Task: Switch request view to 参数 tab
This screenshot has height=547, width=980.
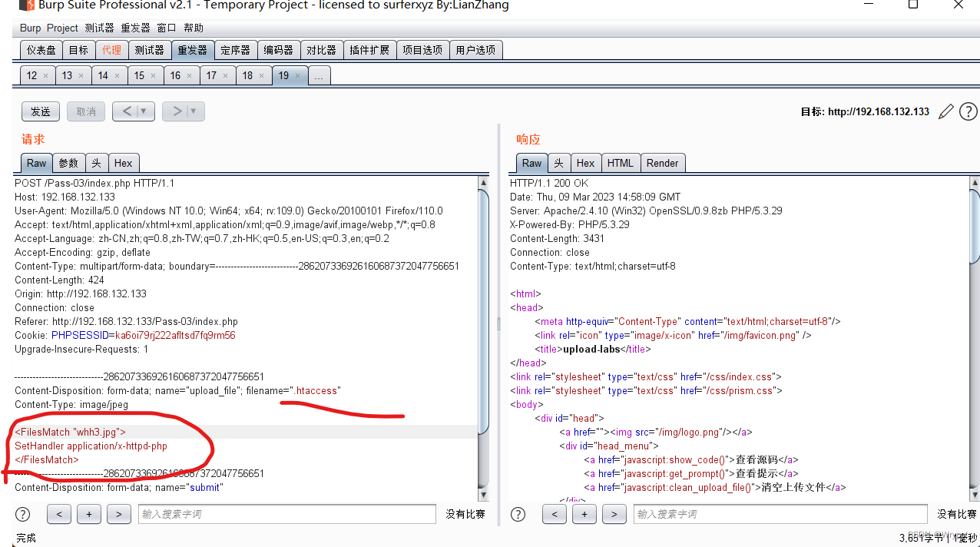Action: 68,163
